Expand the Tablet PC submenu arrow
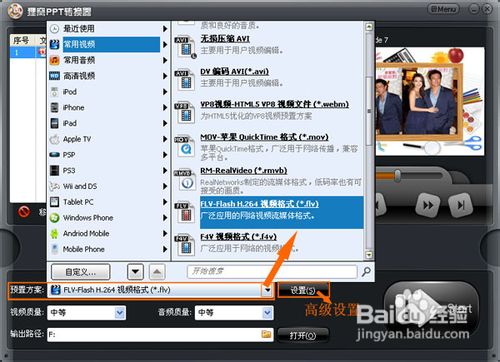This screenshot has width=500, height=362. coord(165,202)
